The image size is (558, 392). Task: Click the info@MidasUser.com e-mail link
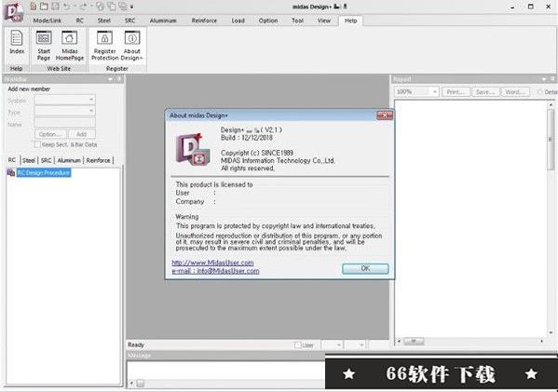click(x=215, y=271)
